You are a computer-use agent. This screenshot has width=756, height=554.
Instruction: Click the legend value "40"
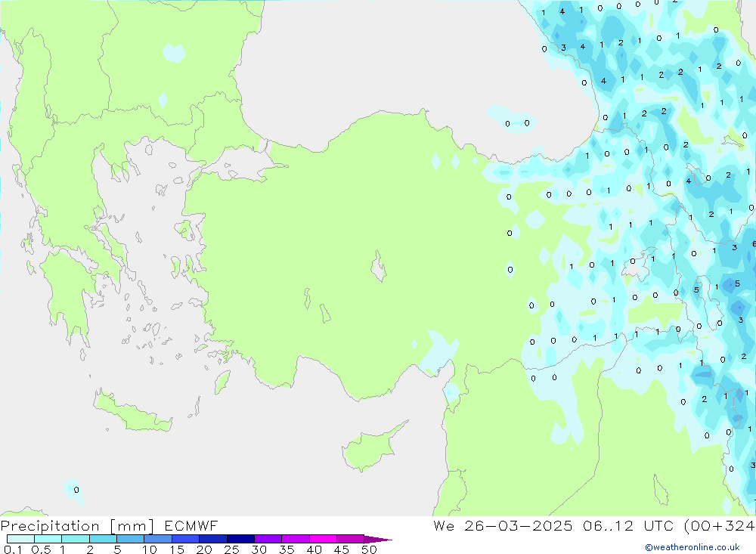pyautogui.click(x=314, y=549)
